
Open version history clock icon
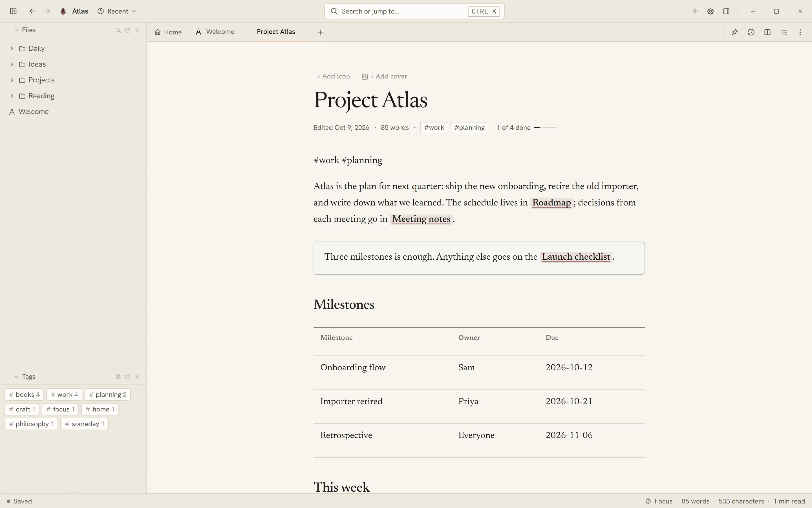tap(751, 32)
